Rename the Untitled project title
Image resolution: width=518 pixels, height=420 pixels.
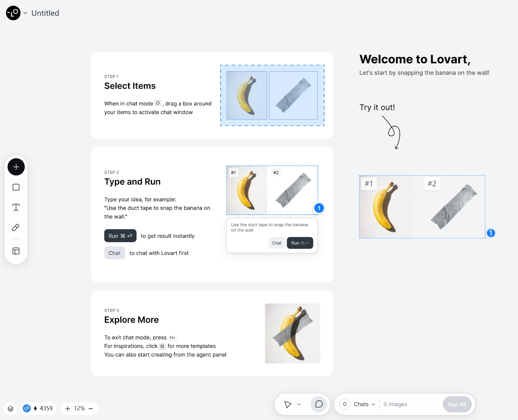[x=45, y=13]
